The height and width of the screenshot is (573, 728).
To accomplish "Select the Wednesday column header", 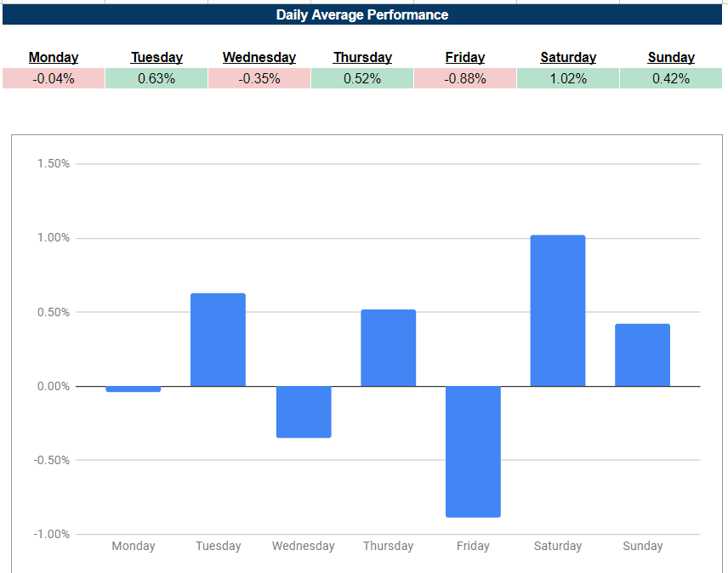I will tap(259, 58).
